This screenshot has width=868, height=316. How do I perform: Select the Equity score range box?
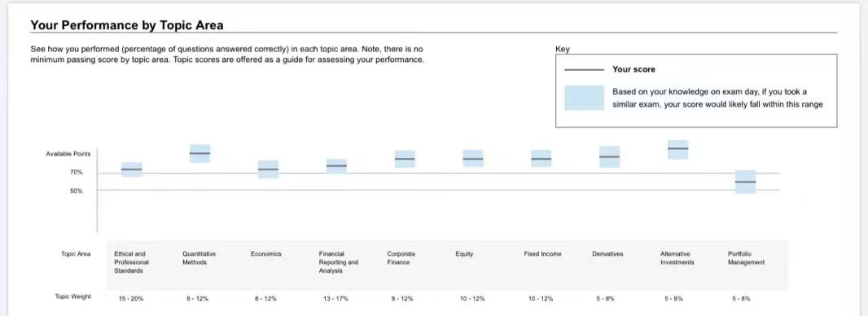[x=473, y=159]
